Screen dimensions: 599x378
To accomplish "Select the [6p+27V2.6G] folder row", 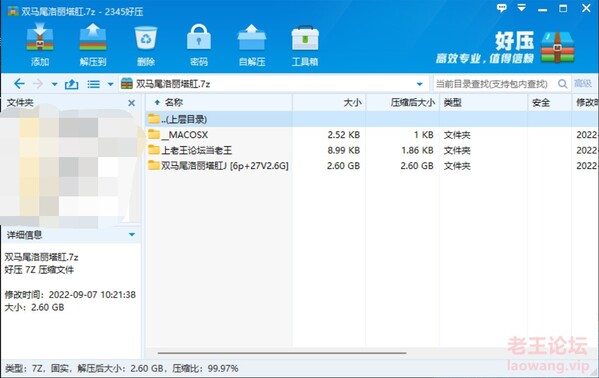I will pyautogui.click(x=372, y=165).
